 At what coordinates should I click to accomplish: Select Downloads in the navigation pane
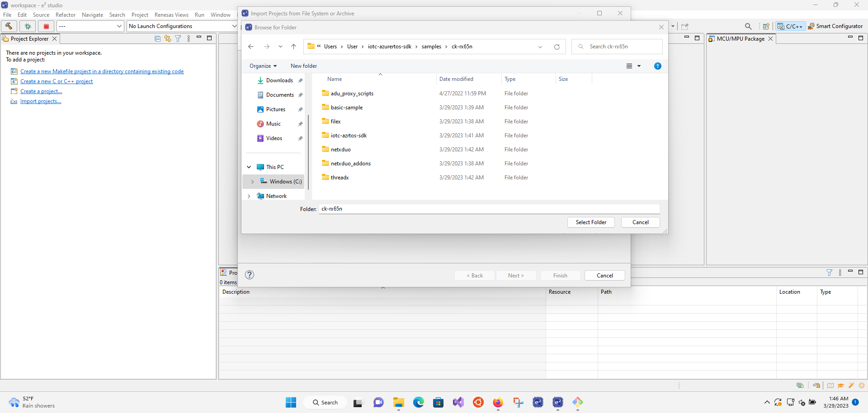coord(279,80)
